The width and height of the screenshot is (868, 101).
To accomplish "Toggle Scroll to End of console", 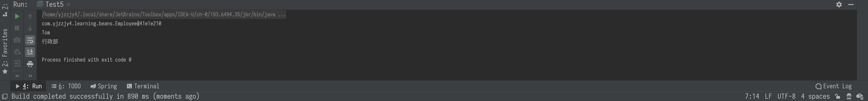I will tap(30, 52).
